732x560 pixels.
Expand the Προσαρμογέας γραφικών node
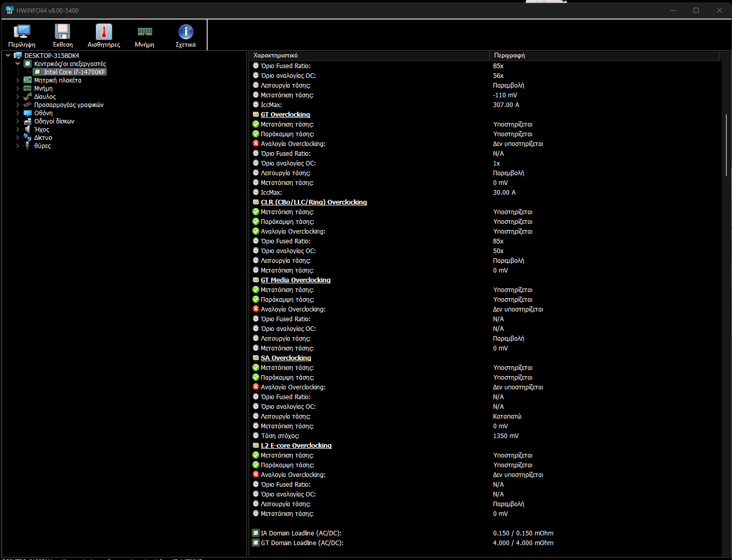point(18,105)
